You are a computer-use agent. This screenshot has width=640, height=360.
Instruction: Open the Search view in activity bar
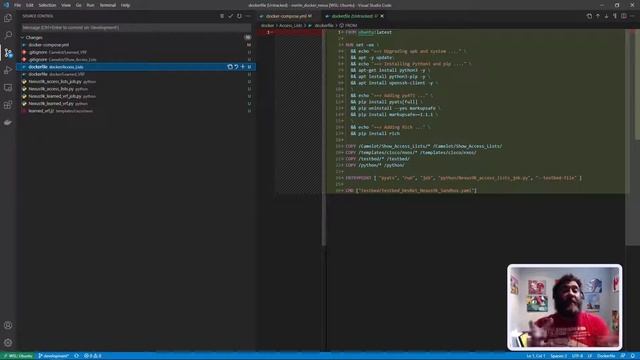8,35
